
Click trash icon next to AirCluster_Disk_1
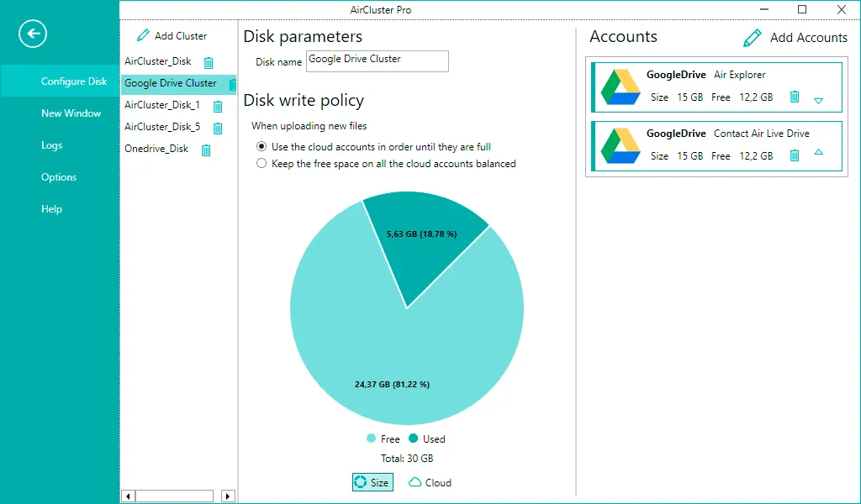[218, 106]
